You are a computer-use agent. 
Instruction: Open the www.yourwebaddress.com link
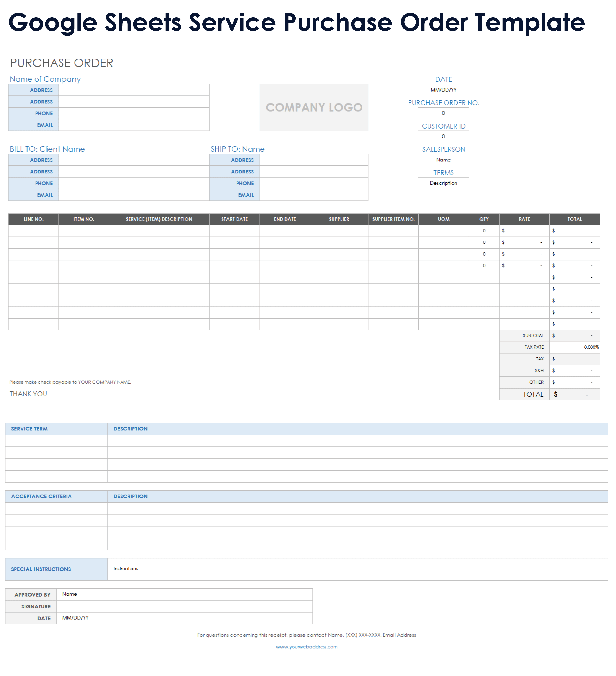click(x=307, y=647)
